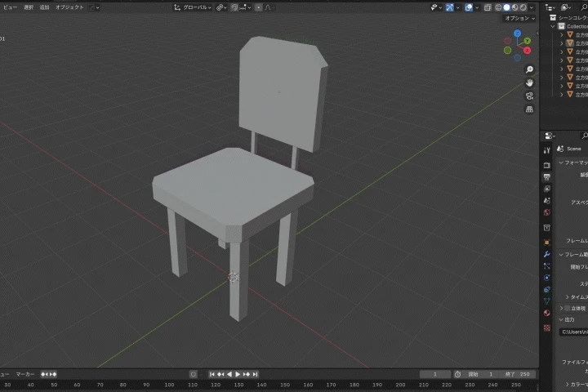Jump to the first frame

(212, 374)
